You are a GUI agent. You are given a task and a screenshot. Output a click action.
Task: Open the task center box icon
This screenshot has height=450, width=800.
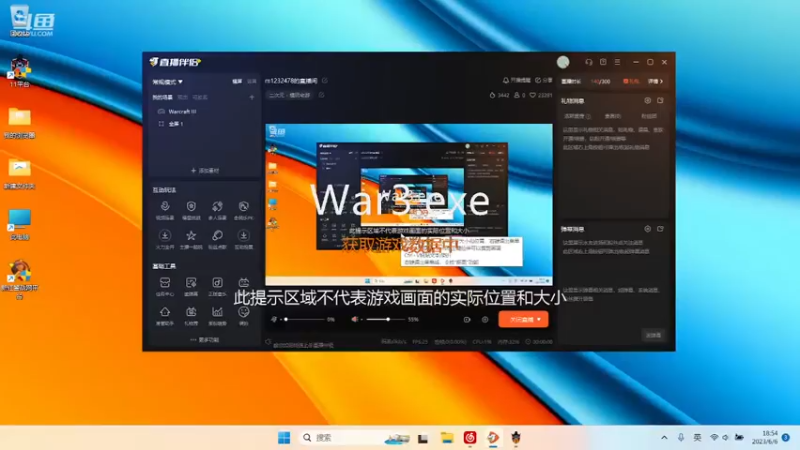pos(165,283)
